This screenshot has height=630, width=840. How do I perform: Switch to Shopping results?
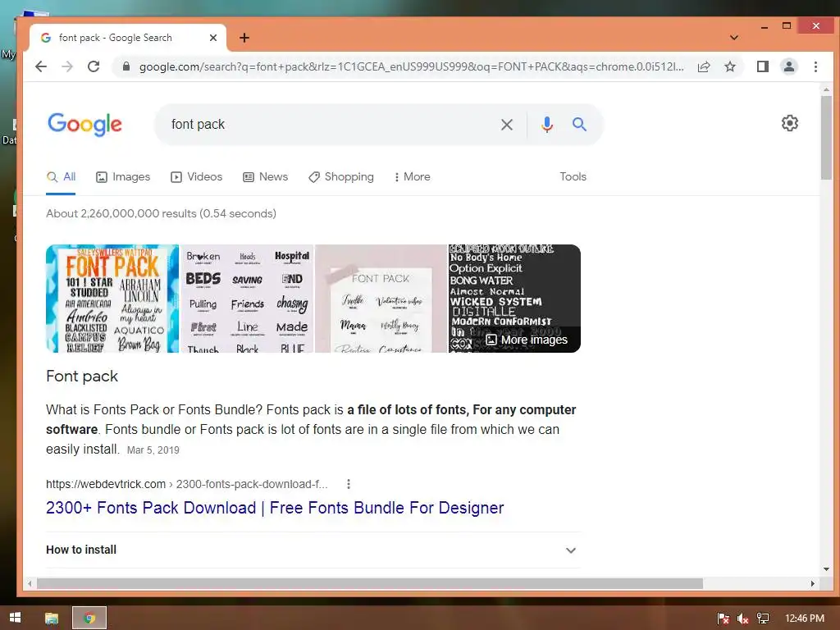(340, 177)
